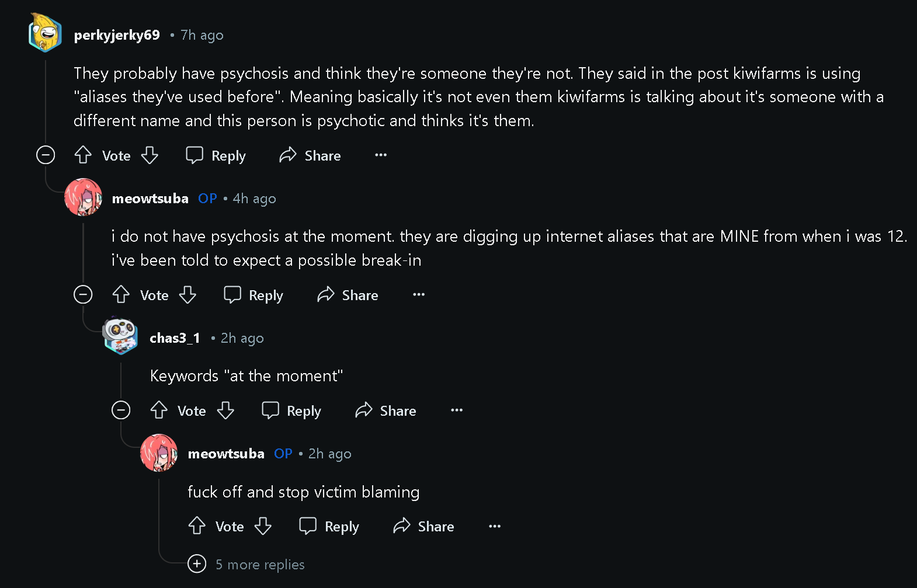Reply to 'fuck off and stop victim blaming'
This screenshot has height=588, width=917.
coord(329,526)
